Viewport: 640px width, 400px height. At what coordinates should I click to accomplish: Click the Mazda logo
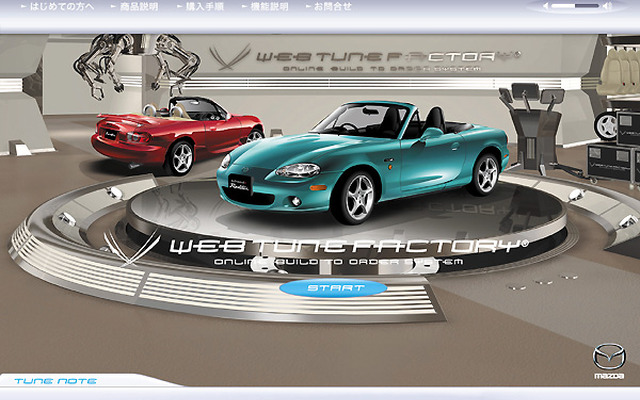pos(609,360)
